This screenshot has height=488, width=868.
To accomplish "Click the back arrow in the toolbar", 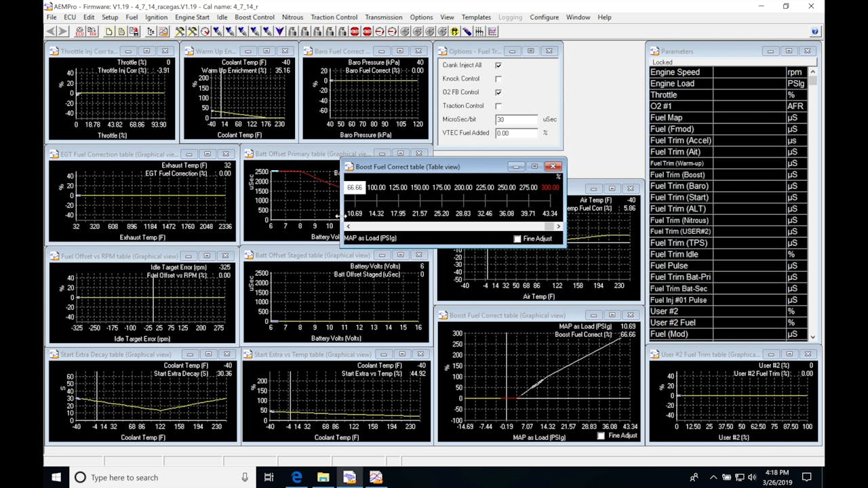I will coord(51,31).
